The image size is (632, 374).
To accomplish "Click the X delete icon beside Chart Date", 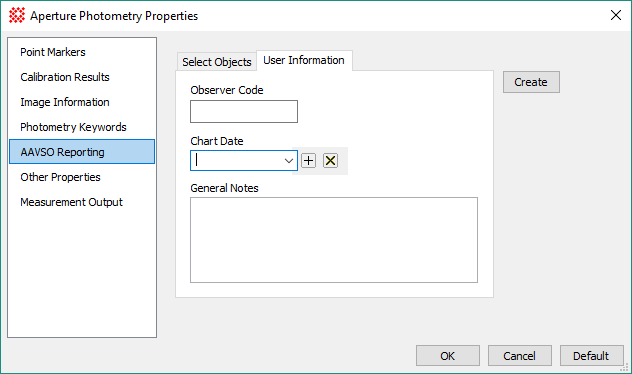I will coord(331,161).
